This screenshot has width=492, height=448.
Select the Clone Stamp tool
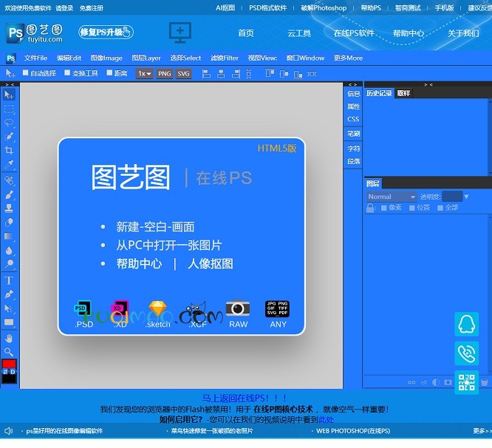pos(9,208)
